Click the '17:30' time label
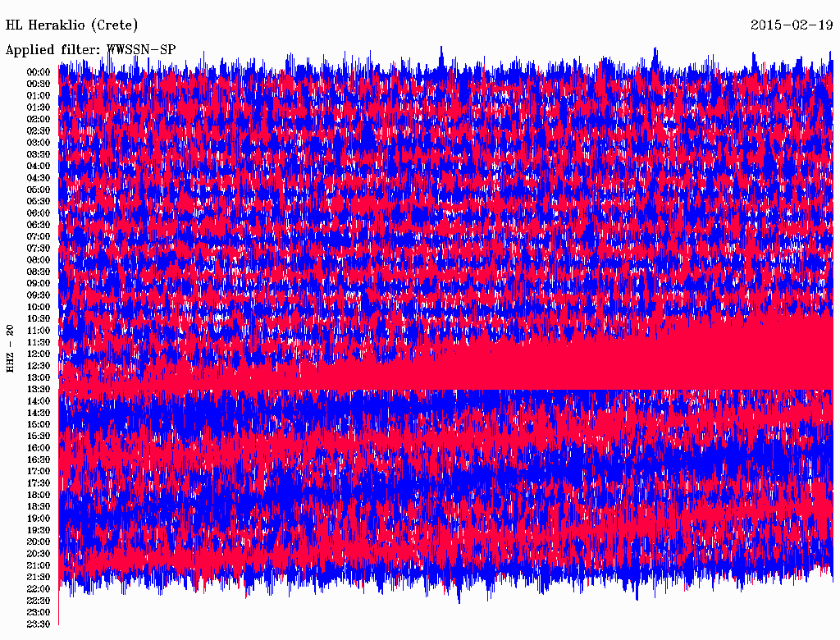The image size is (840, 640). (38, 483)
